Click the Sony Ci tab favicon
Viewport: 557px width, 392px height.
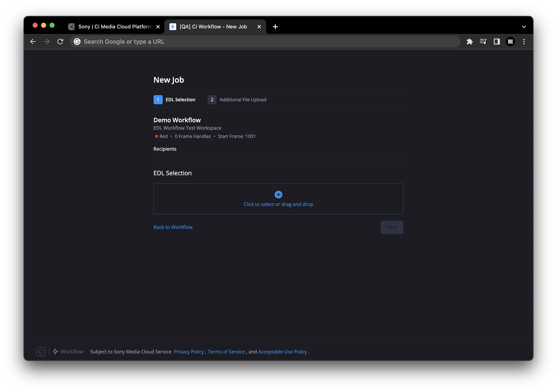[x=71, y=27]
